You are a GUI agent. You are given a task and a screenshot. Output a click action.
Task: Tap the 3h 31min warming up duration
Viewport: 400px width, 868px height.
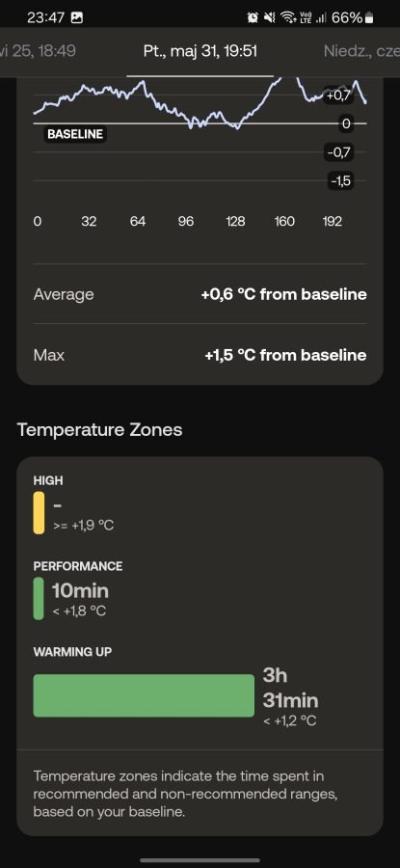click(x=290, y=688)
